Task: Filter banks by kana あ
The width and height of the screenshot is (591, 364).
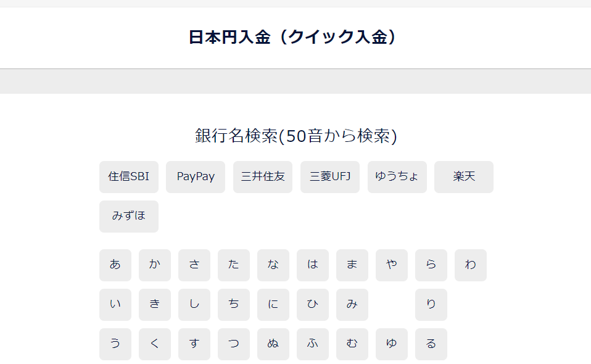Action: tap(115, 265)
